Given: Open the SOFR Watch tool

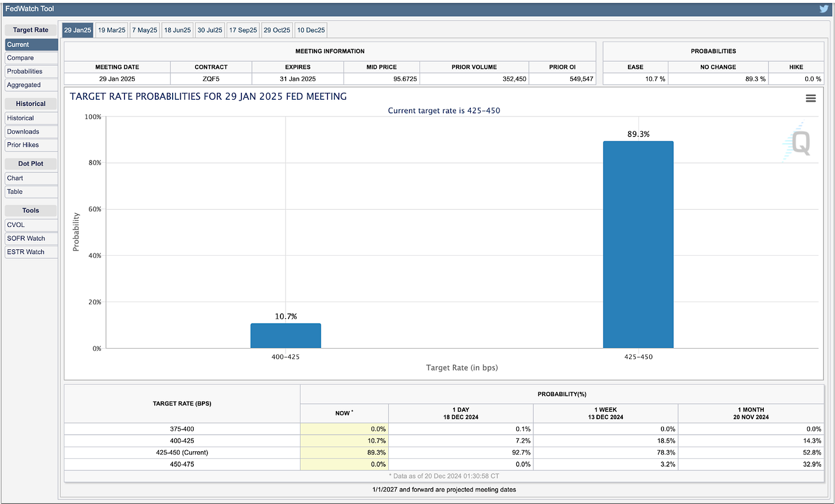Looking at the screenshot, I should click(x=32, y=239).
